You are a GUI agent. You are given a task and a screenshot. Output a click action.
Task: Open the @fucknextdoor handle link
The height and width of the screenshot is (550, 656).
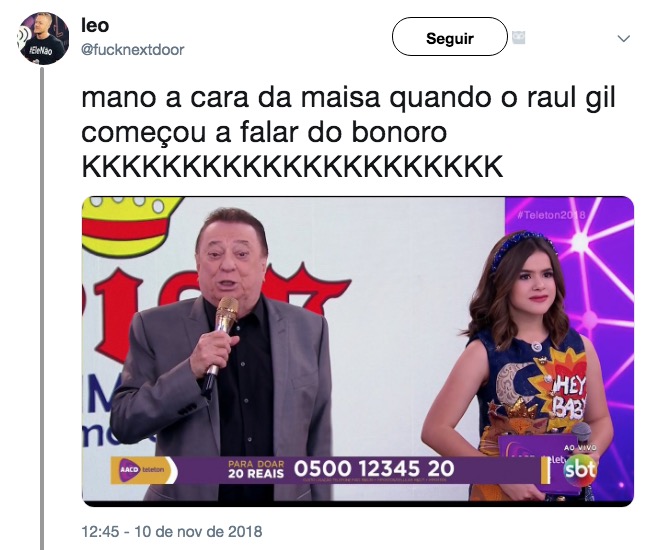coord(133,50)
